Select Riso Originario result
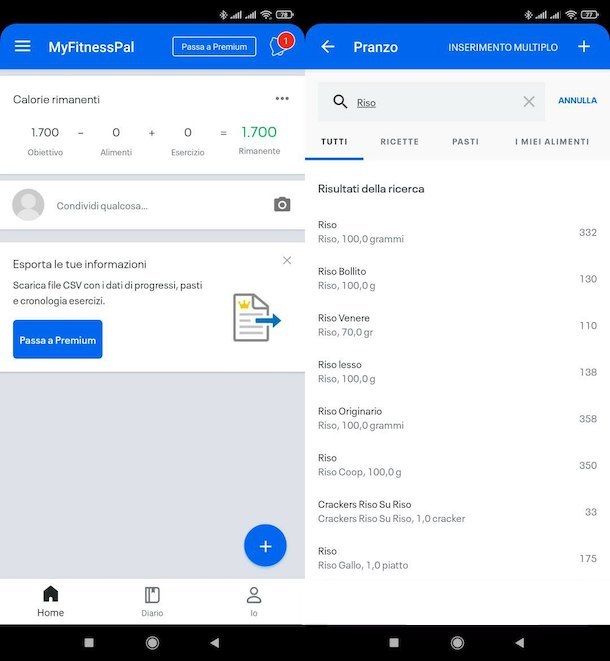Image resolution: width=610 pixels, height=661 pixels. 457,418
